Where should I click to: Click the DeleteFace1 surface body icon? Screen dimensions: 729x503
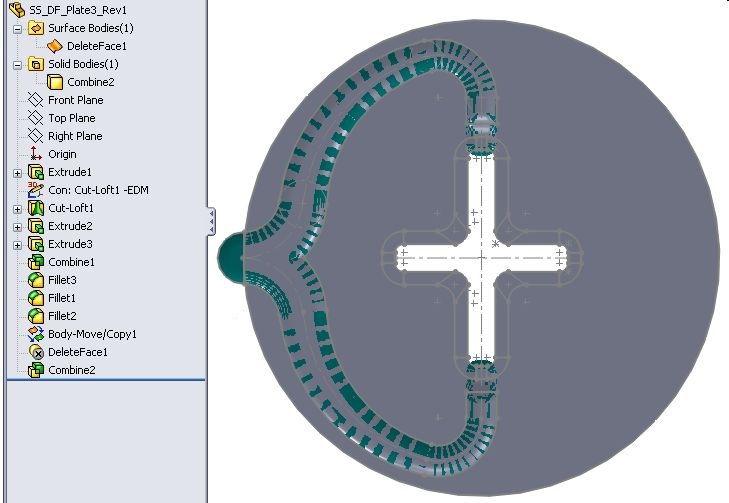coord(54,46)
